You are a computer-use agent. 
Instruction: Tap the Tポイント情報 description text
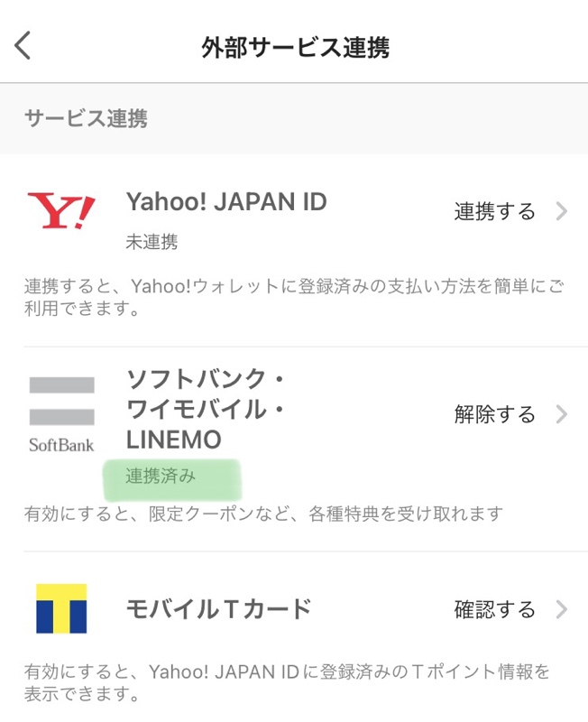(287, 682)
